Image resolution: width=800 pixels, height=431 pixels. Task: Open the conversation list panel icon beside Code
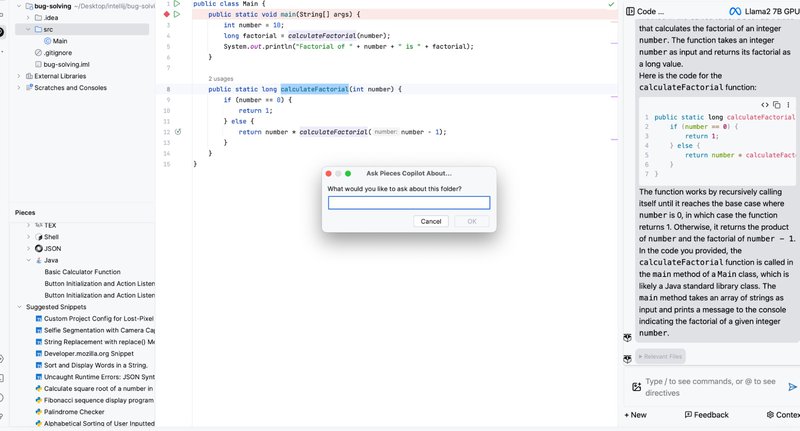click(x=630, y=11)
